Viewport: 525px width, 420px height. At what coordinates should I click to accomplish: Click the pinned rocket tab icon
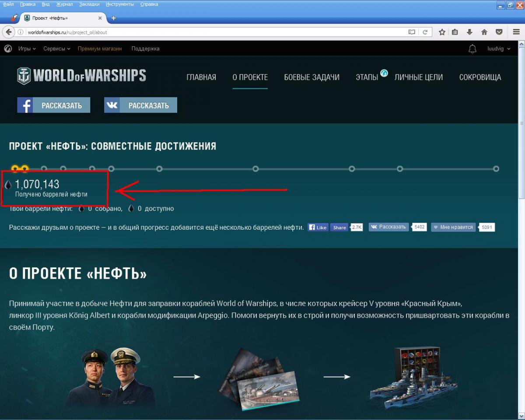14,18
